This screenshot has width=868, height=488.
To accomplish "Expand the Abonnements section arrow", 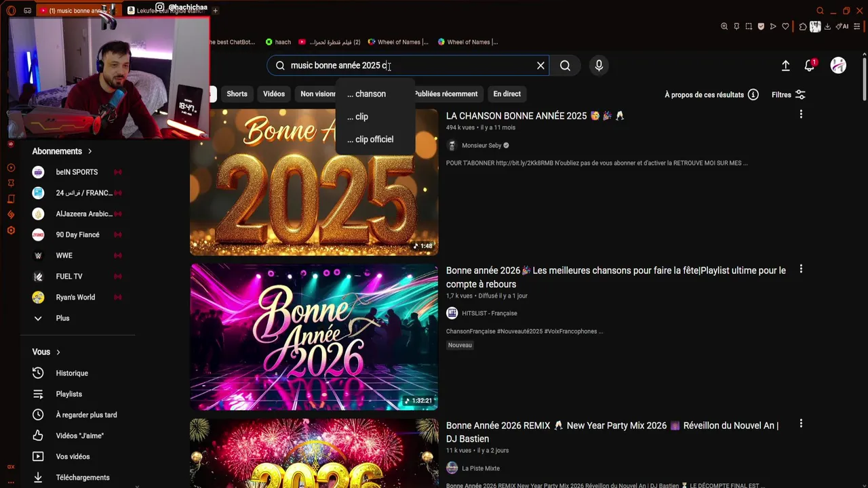I will pos(90,151).
